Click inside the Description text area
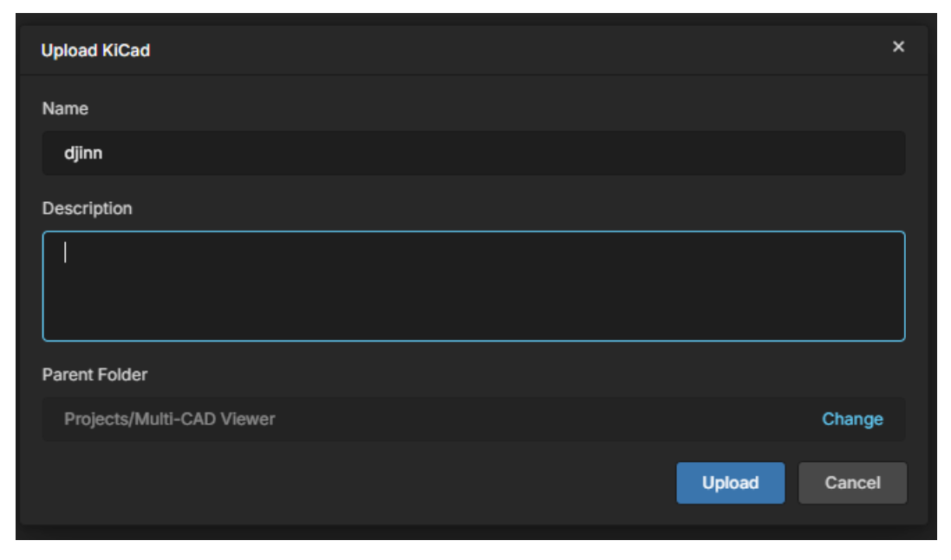 473,286
